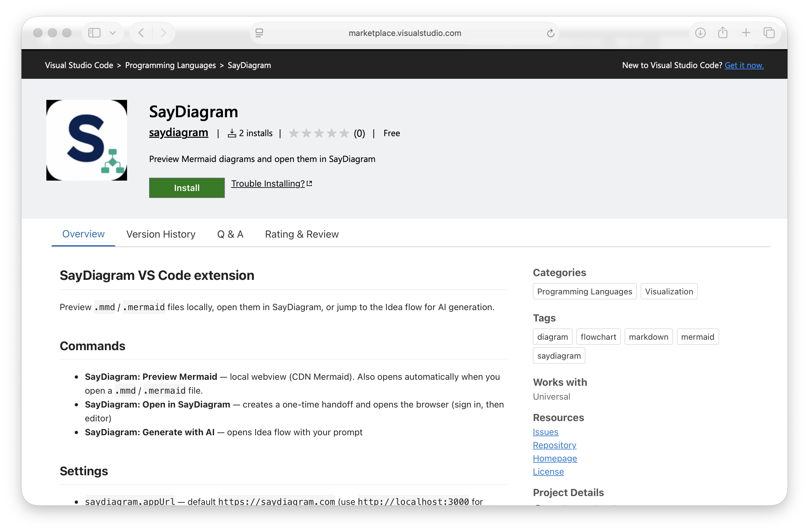This screenshot has height=532, width=809.
Task: Go forward with the forward arrow
Action: [x=164, y=33]
